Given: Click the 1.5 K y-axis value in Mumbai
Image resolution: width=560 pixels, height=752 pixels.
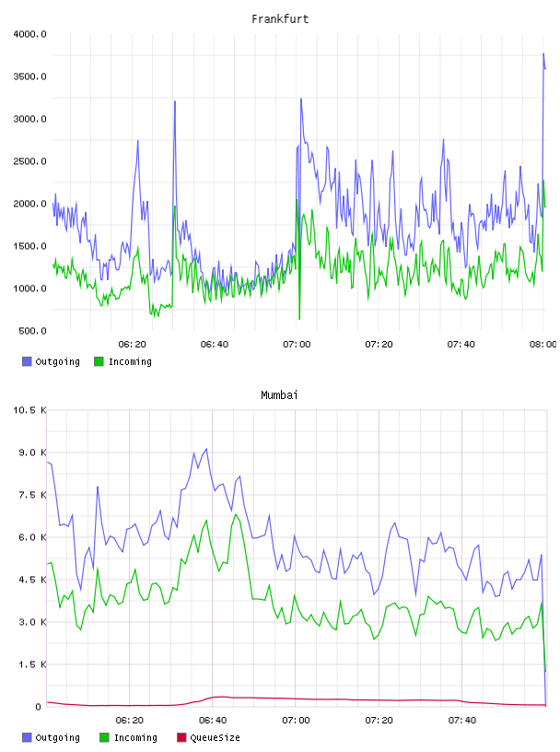Looking at the screenshot, I should point(32,664).
